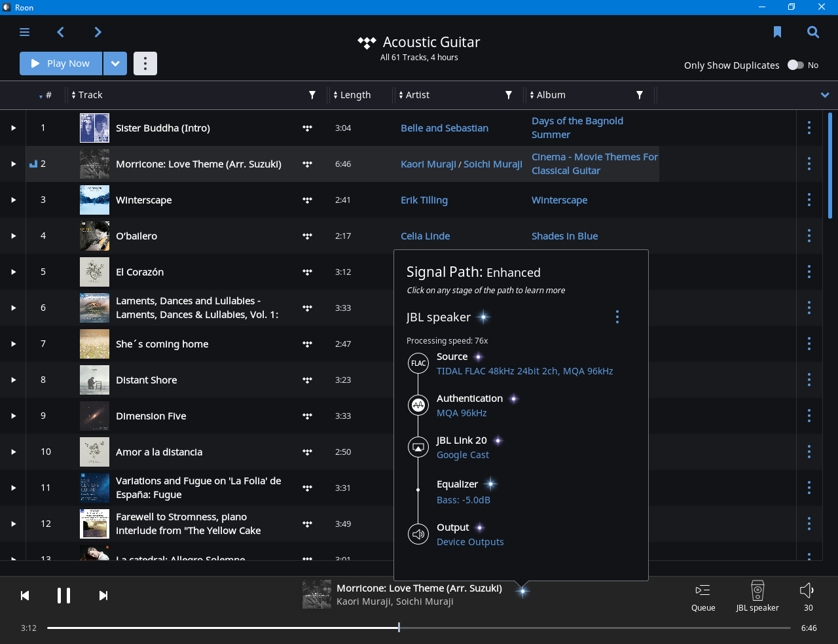The width and height of the screenshot is (838, 644).
Task: Open more options for Sister Buddha row
Action: tap(809, 128)
